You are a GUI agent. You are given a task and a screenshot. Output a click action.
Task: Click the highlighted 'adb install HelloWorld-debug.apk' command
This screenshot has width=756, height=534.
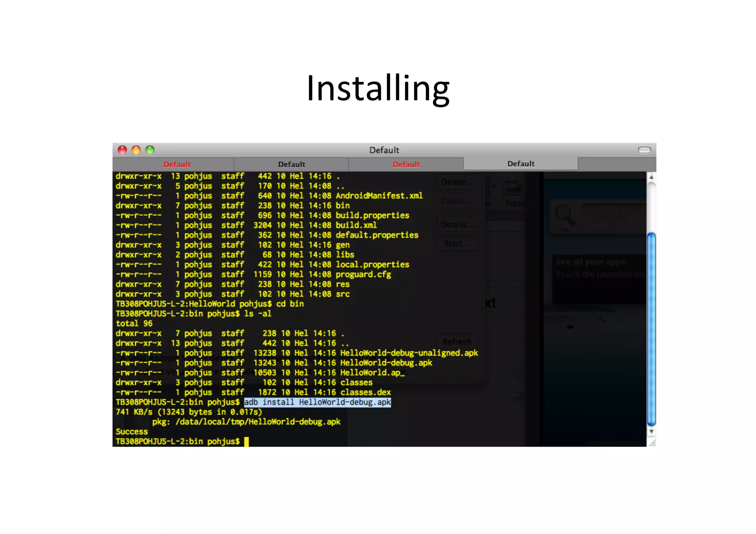click(x=317, y=402)
